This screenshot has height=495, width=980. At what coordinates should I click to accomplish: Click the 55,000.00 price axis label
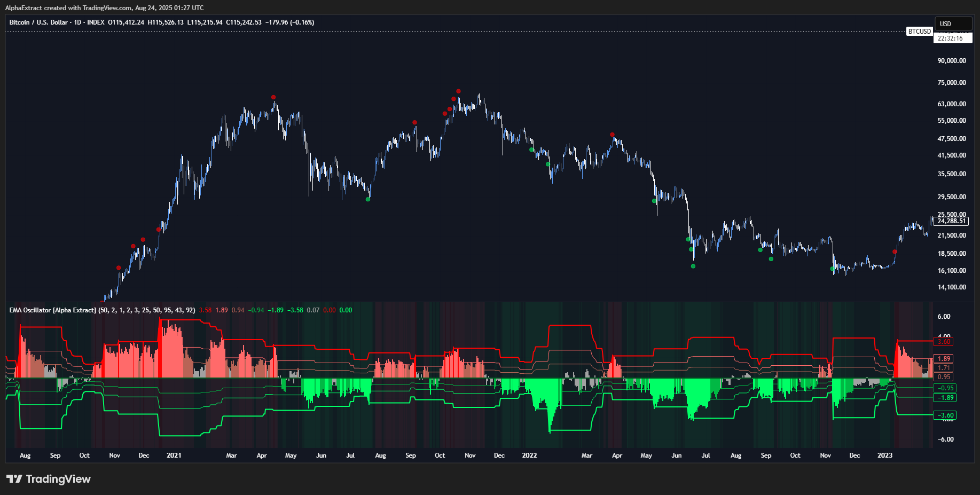[952, 121]
